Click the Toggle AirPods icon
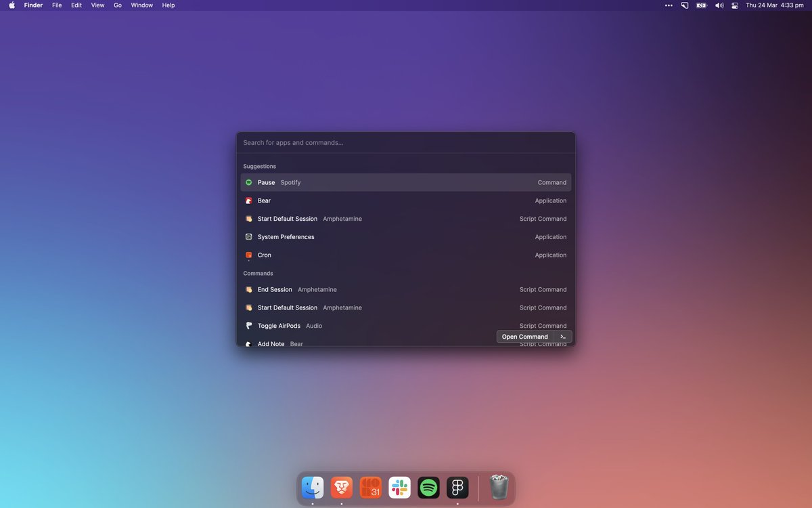This screenshot has height=508, width=812. 248,326
